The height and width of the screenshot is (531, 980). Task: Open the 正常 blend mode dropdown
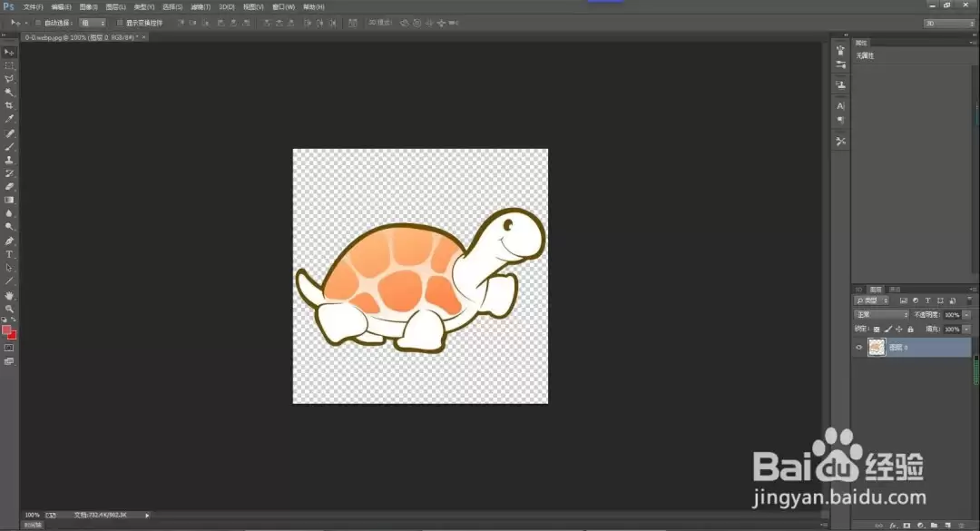pos(881,315)
